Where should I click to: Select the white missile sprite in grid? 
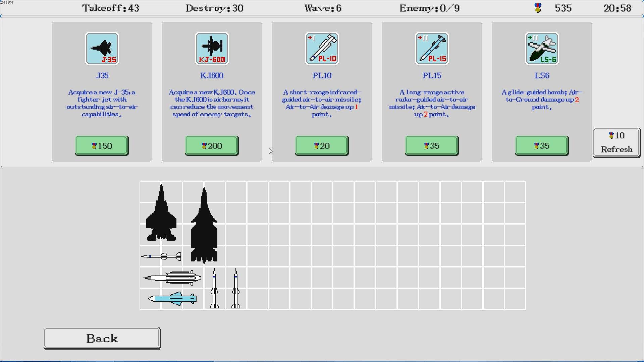[x=161, y=256]
